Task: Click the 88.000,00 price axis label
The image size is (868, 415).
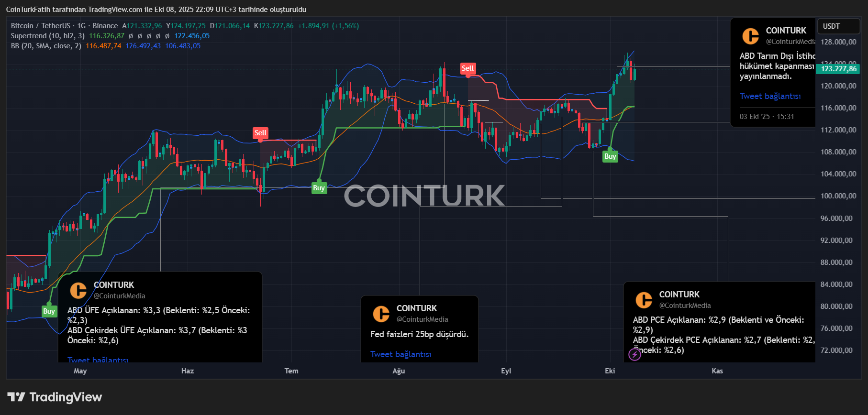Action: pos(836,262)
